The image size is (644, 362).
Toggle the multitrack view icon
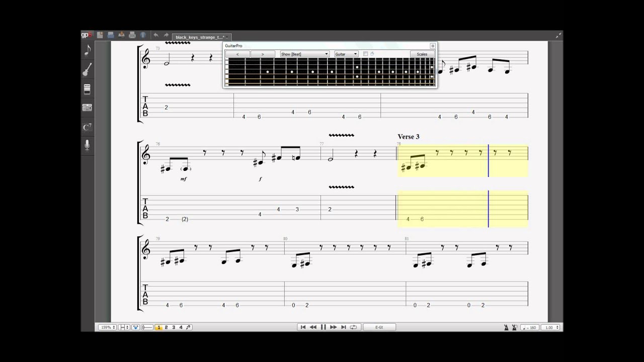[136, 327]
